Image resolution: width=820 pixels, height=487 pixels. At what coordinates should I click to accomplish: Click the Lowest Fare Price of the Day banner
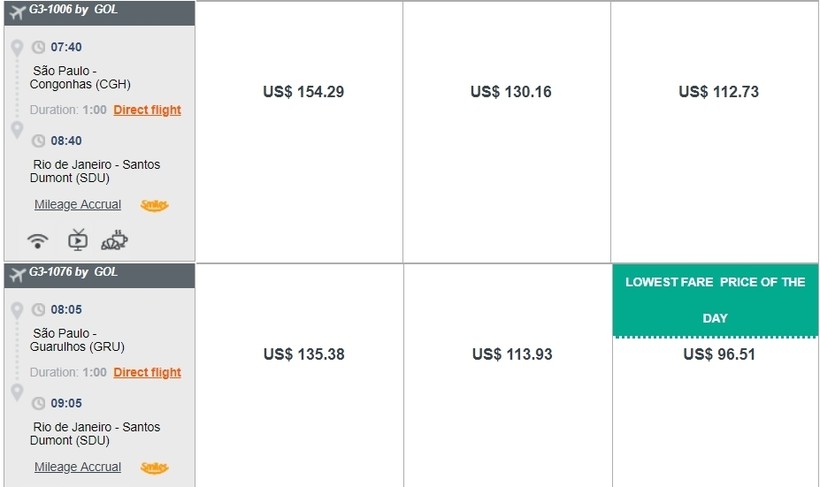tap(715, 301)
